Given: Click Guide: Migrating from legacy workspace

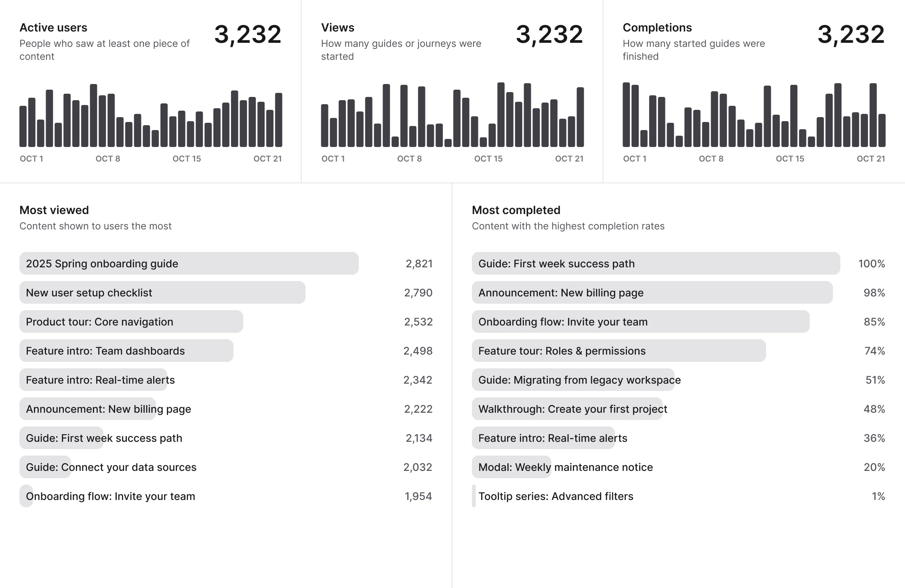Looking at the screenshot, I should coord(579,380).
